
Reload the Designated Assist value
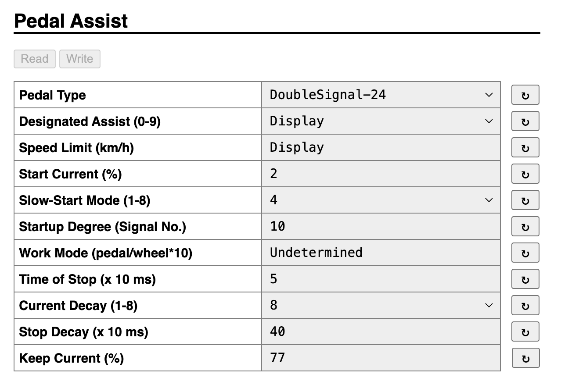pos(525,121)
